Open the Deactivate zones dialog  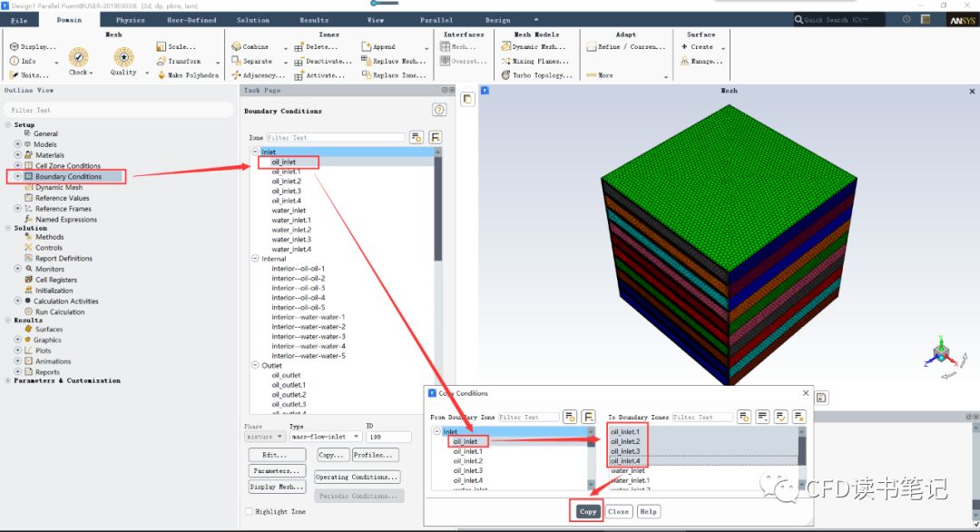coord(323,61)
